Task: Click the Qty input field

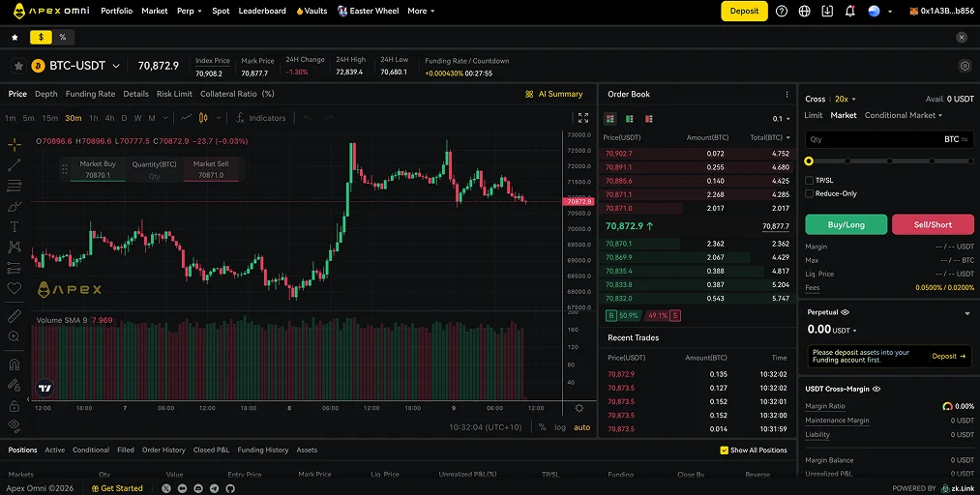Action: 889,140
